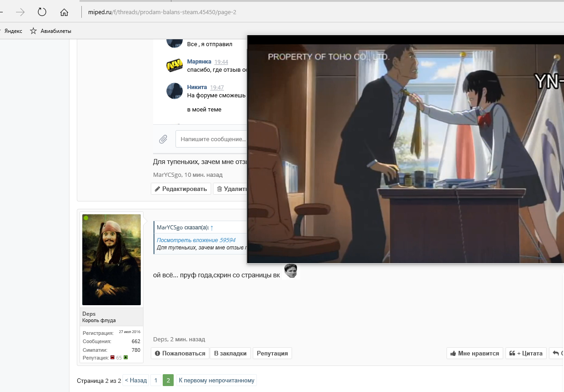564x392 pixels.
Task: Click the 'в моей теме' chat message
Action: coord(204,110)
